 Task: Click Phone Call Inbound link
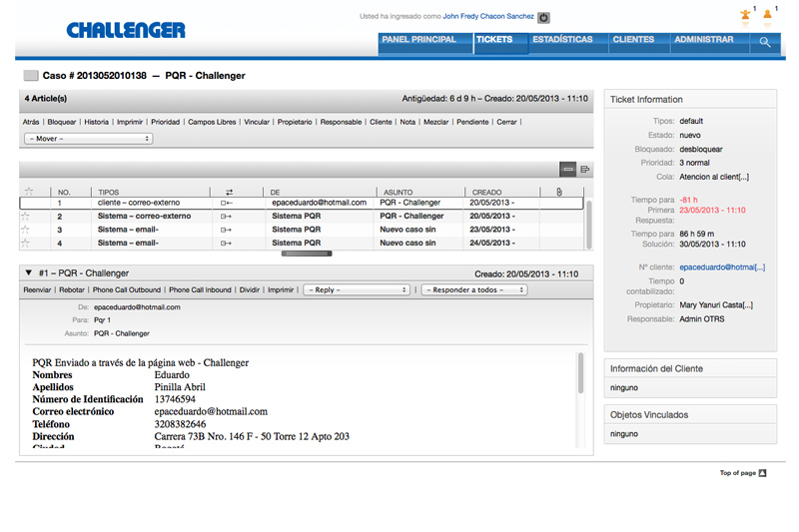(200, 289)
